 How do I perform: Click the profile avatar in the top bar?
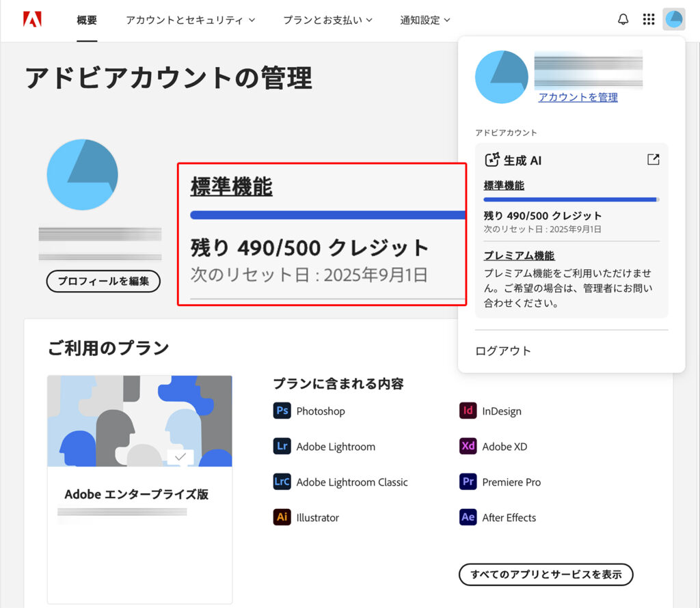673,19
